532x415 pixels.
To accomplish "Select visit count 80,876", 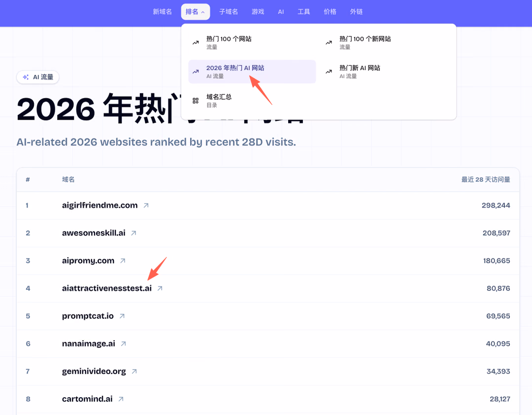I will coord(499,288).
